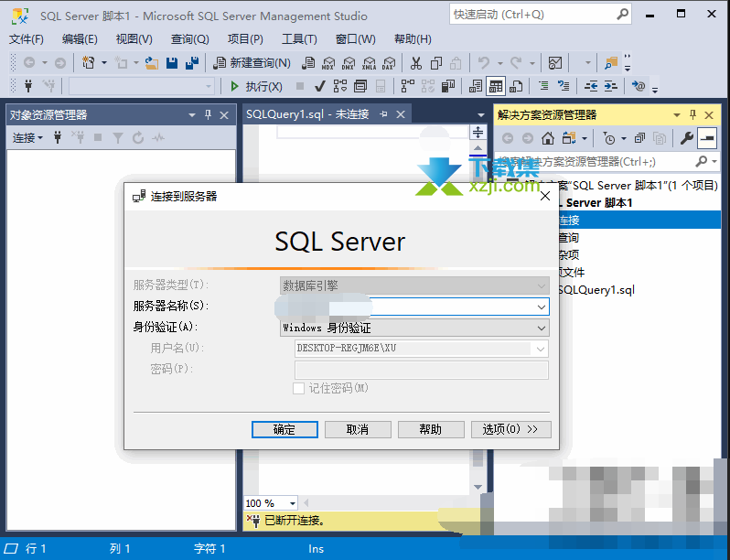Screen dimensions: 730x560
Task: Click the Copy icon in toolbar
Action: pyautogui.click(x=436, y=63)
